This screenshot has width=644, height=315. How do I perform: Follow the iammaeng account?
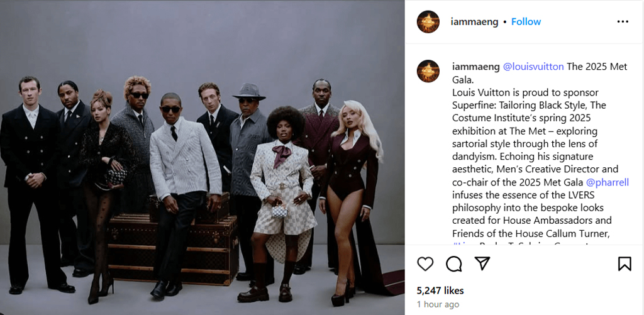526,21
